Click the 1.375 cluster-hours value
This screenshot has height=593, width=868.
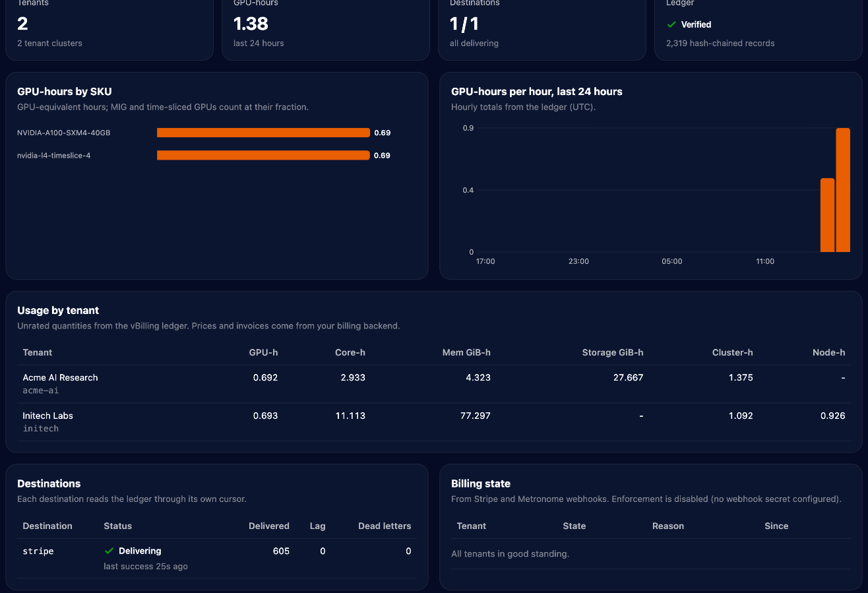[x=740, y=377]
